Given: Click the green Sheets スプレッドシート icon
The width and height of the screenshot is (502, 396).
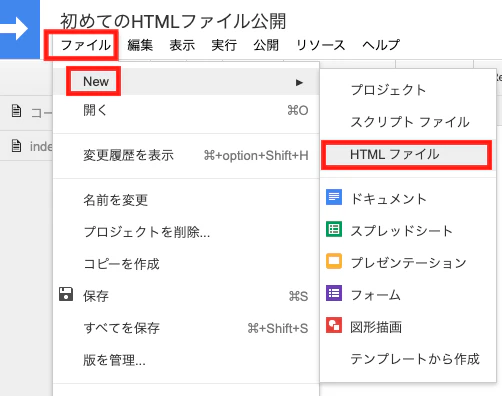Looking at the screenshot, I should click(x=334, y=229).
